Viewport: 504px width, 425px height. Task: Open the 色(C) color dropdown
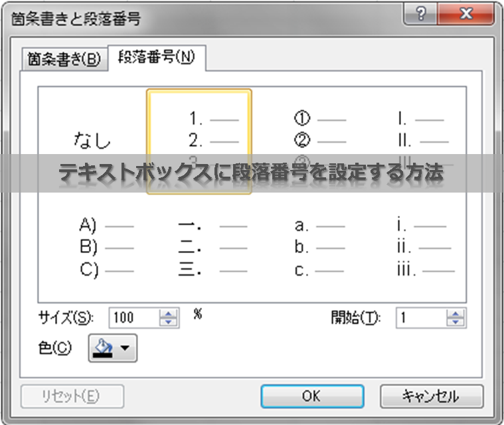tap(112, 348)
